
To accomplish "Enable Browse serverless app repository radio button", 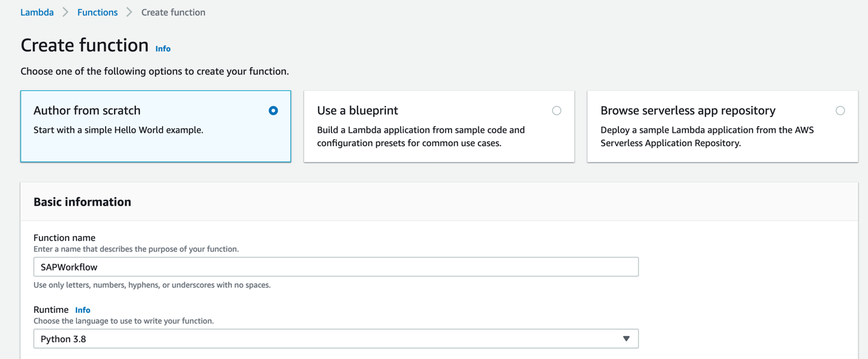I will pyautogui.click(x=840, y=110).
